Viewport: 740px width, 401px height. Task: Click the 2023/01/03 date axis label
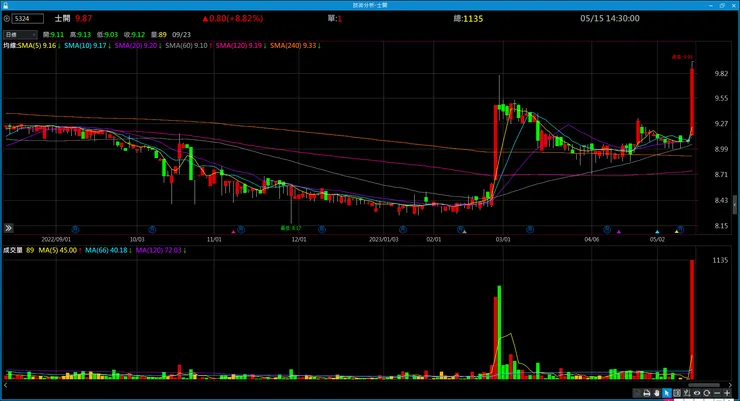(x=384, y=239)
